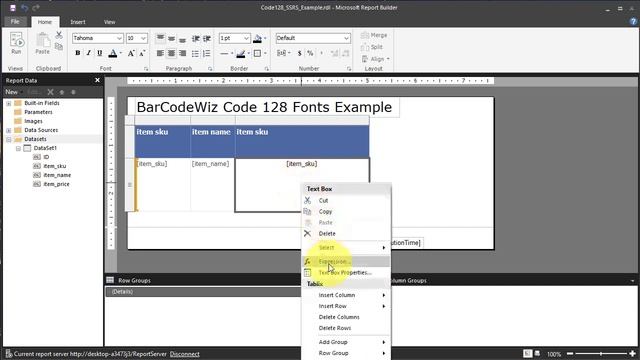Click the Paste icon in the ribbon

[42, 43]
